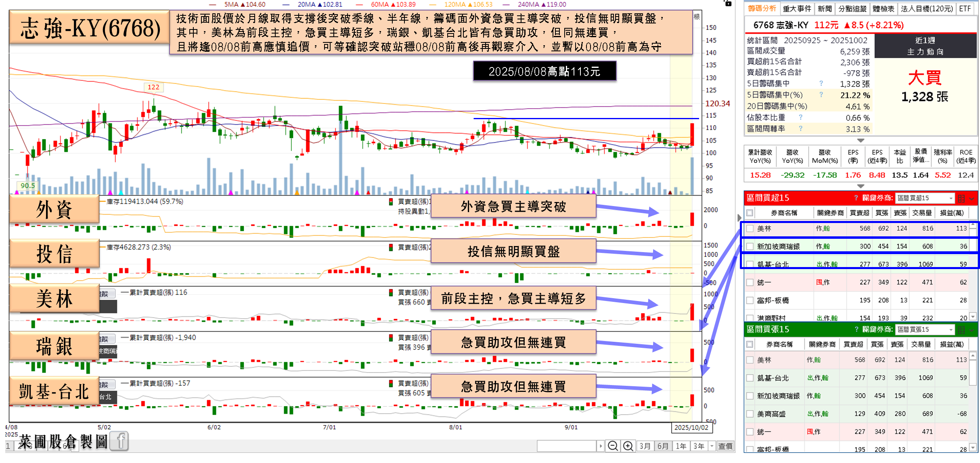Click the zoom in magnifier icon
The width and height of the screenshot is (980, 463).
(628, 446)
